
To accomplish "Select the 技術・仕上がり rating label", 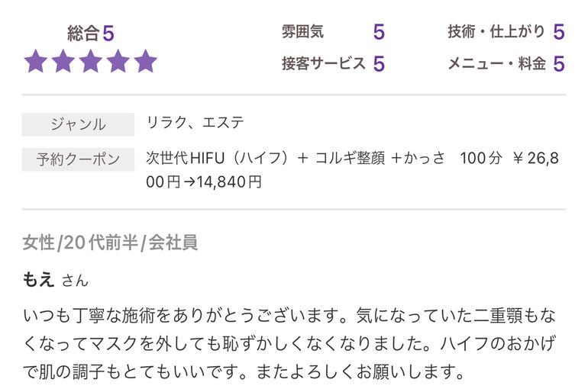I will [496, 31].
